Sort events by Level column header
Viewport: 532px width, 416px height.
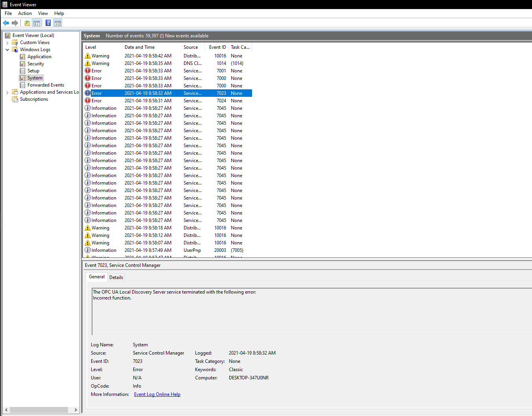pyautogui.click(x=102, y=47)
